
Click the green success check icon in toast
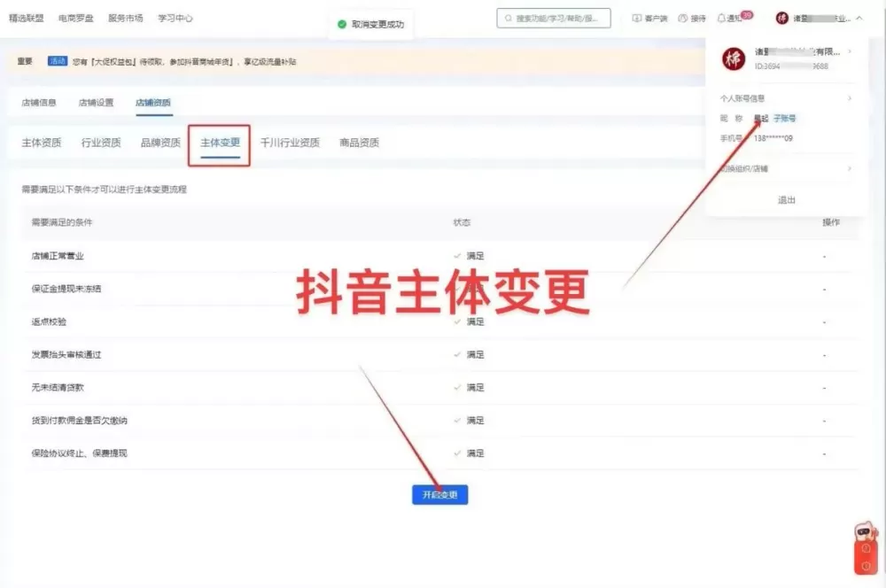(342, 24)
